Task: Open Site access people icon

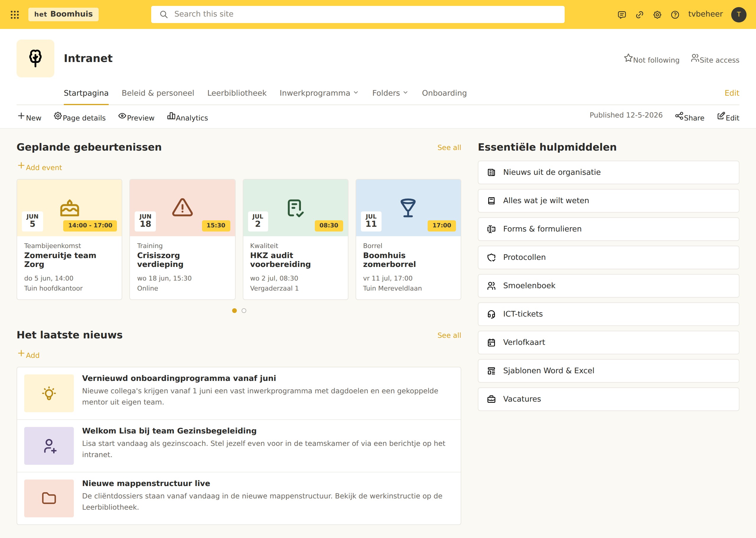Action: [695, 58]
